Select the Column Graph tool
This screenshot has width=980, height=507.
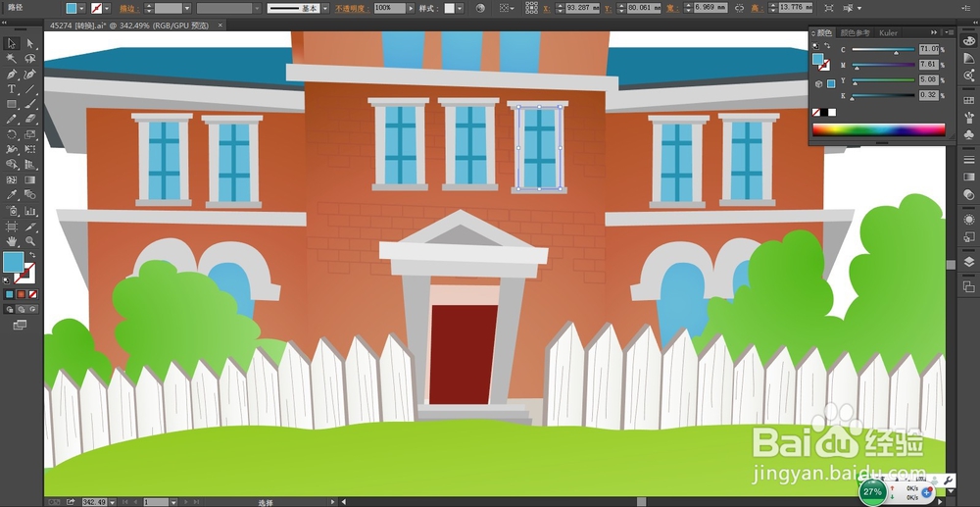[29, 211]
